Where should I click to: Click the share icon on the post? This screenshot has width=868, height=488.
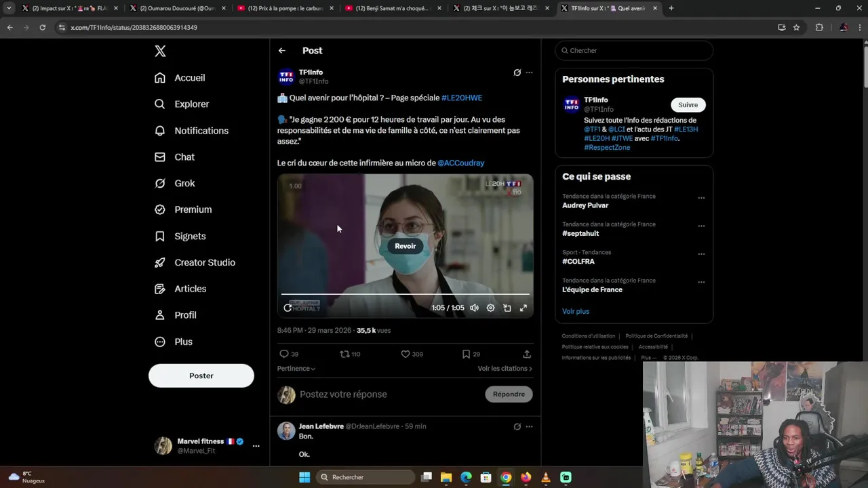527,354
